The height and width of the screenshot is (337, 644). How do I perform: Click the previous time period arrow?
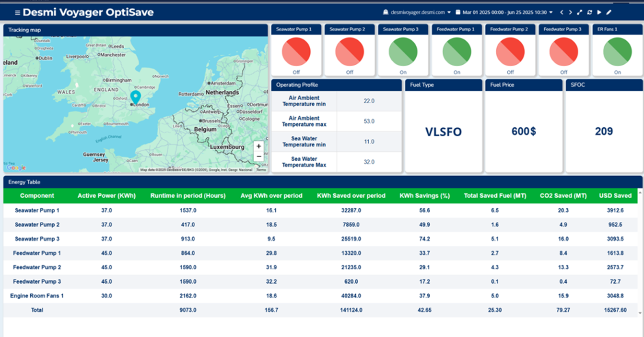[x=562, y=12]
